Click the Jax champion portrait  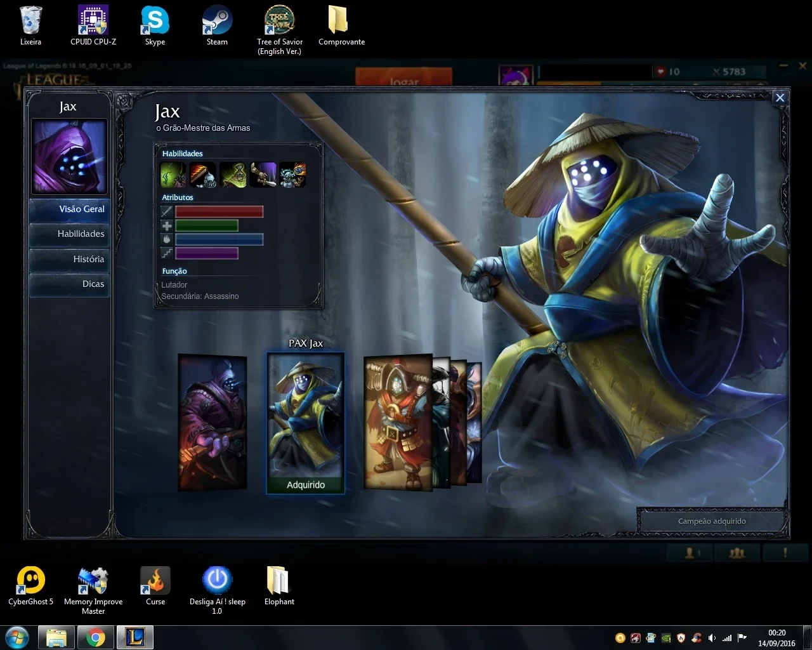(70, 157)
